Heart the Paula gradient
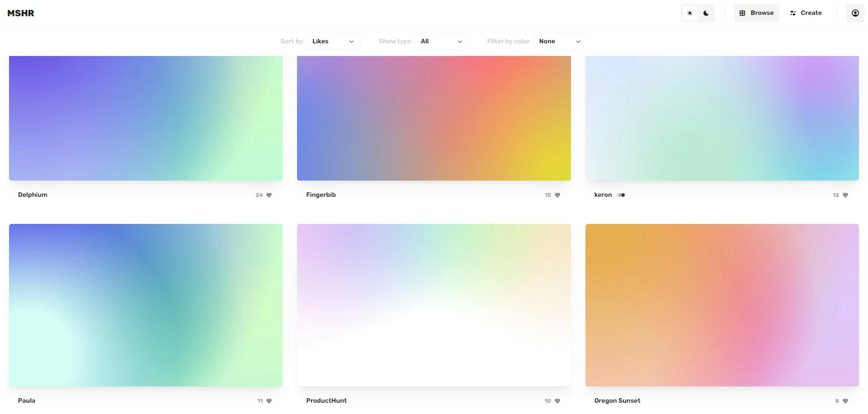 (x=269, y=401)
